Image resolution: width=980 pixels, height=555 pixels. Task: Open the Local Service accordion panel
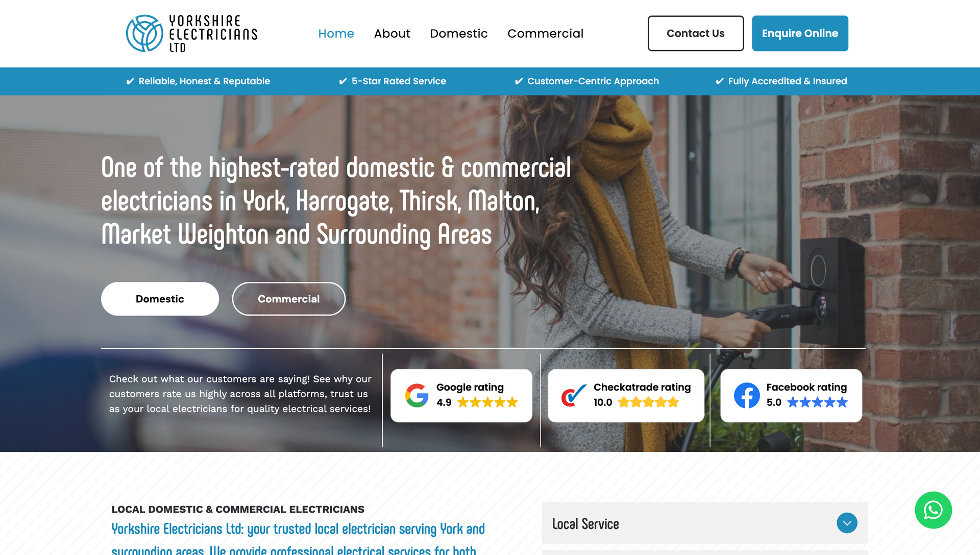point(704,523)
